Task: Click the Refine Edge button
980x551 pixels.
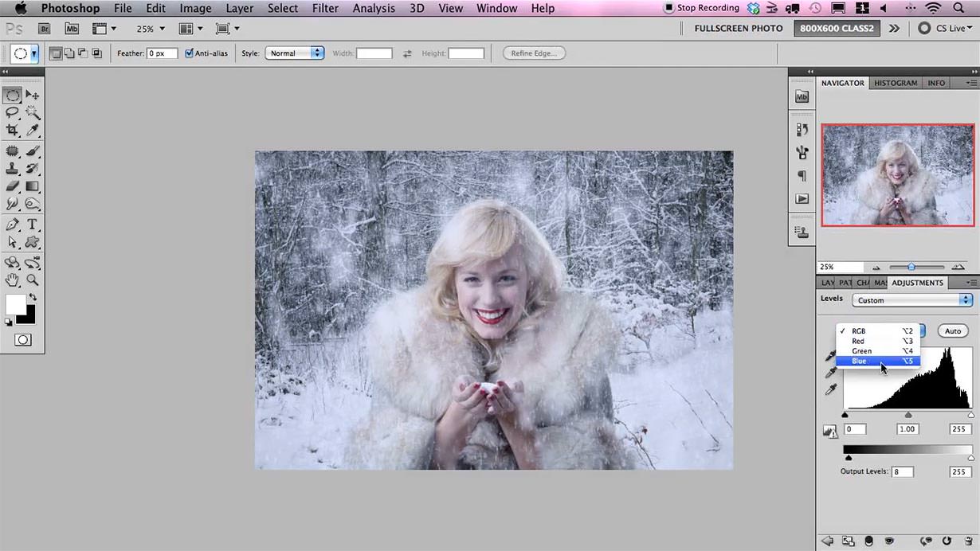Action: [x=534, y=53]
